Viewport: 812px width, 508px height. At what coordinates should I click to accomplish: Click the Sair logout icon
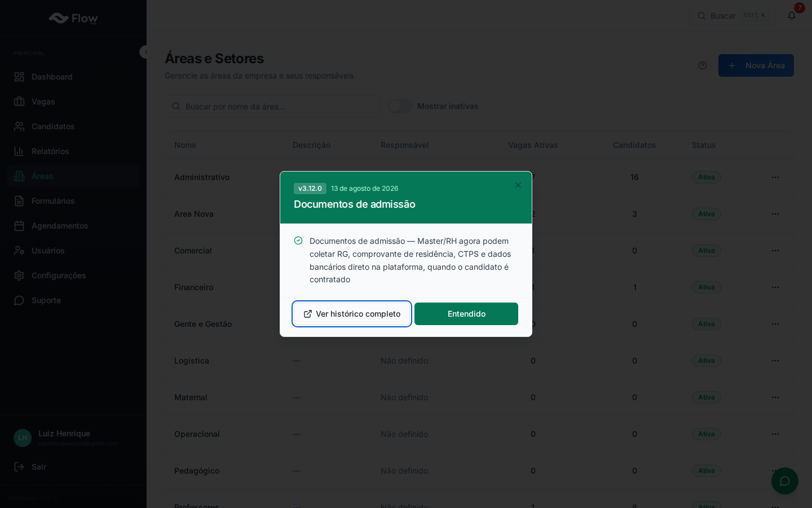pyautogui.click(x=19, y=467)
